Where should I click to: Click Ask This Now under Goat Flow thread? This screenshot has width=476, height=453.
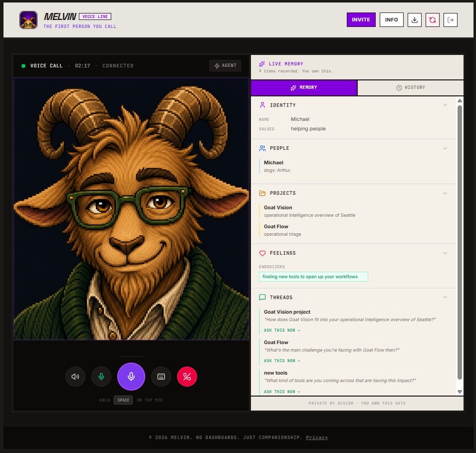coord(282,361)
